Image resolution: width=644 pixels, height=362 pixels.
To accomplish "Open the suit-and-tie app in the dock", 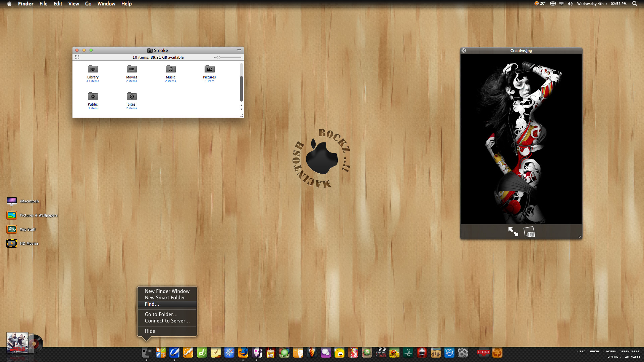I will 312,353.
